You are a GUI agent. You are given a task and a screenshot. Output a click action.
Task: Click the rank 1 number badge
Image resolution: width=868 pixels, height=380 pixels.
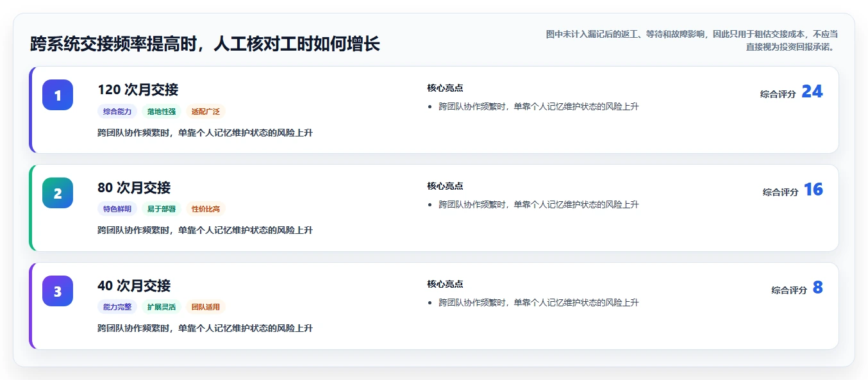point(58,95)
